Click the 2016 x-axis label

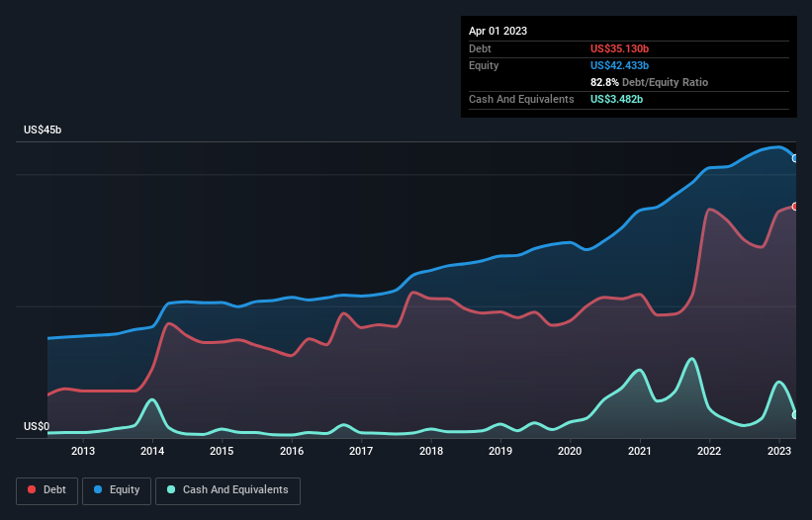tap(292, 451)
